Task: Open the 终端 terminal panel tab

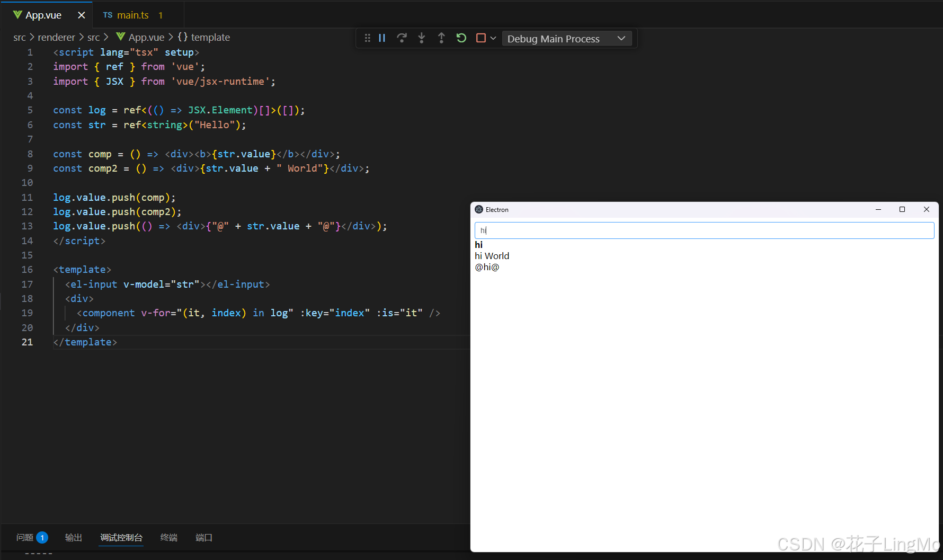Action: click(169, 538)
